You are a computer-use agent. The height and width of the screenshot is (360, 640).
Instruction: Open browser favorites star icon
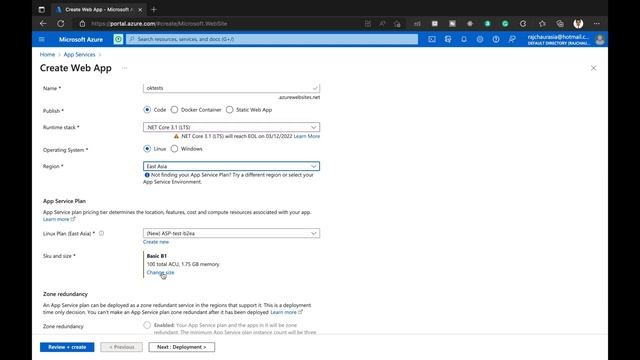[542, 24]
